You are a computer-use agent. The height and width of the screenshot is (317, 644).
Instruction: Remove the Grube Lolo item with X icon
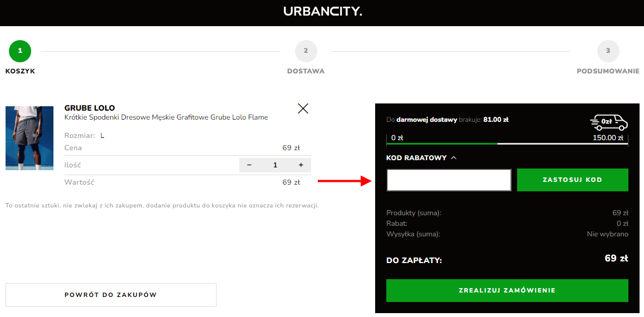coord(303,108)
